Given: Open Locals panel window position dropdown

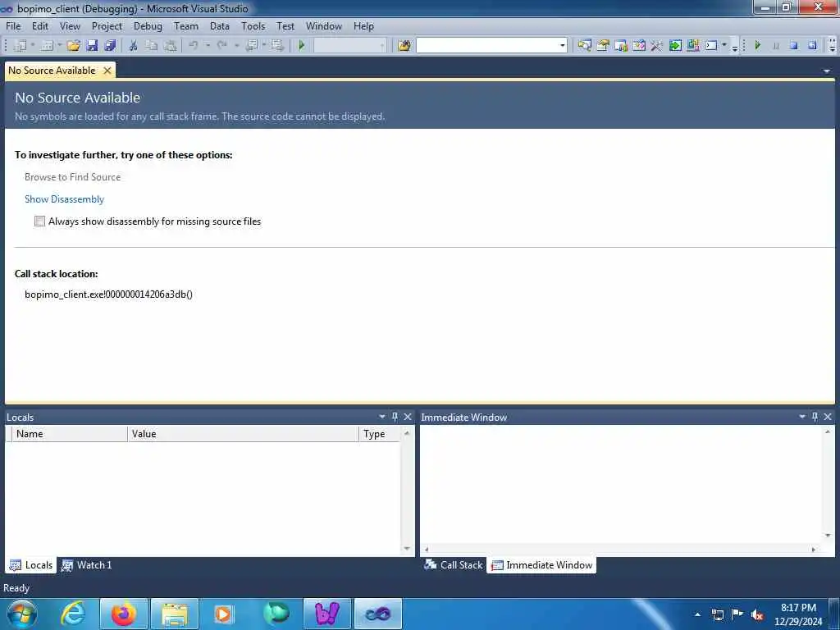Looking at the screenshot, I should tap(382, 417).
